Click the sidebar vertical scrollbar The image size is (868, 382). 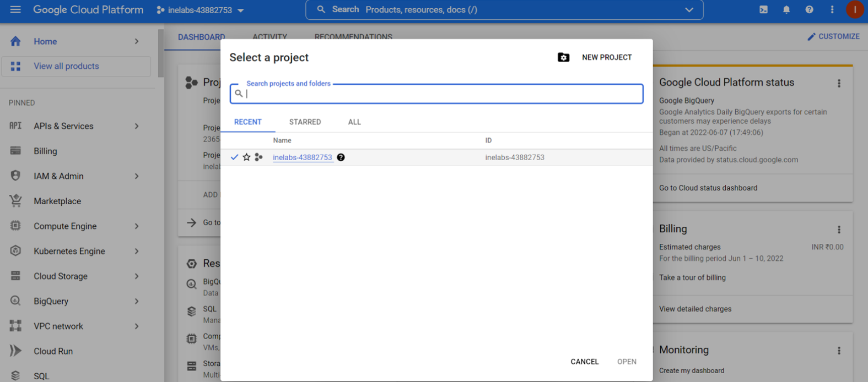pyautogui.click(x=161, y=53)
